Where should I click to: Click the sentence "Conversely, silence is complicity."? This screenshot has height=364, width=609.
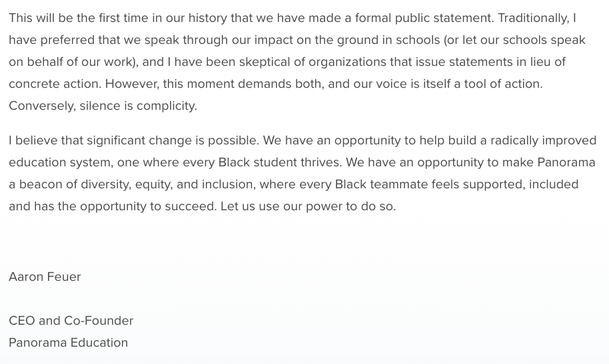(x=103, y=106)
